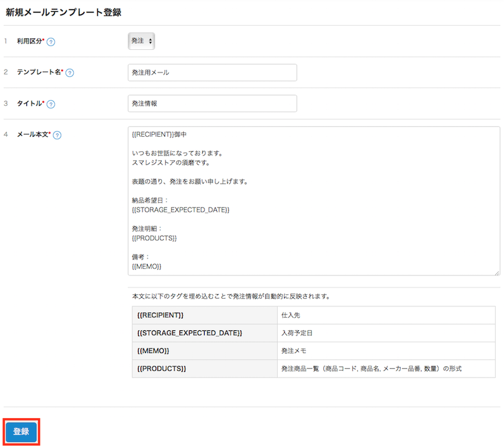Open the 利用区分 dropdown showing 発注

coord(142,41)
